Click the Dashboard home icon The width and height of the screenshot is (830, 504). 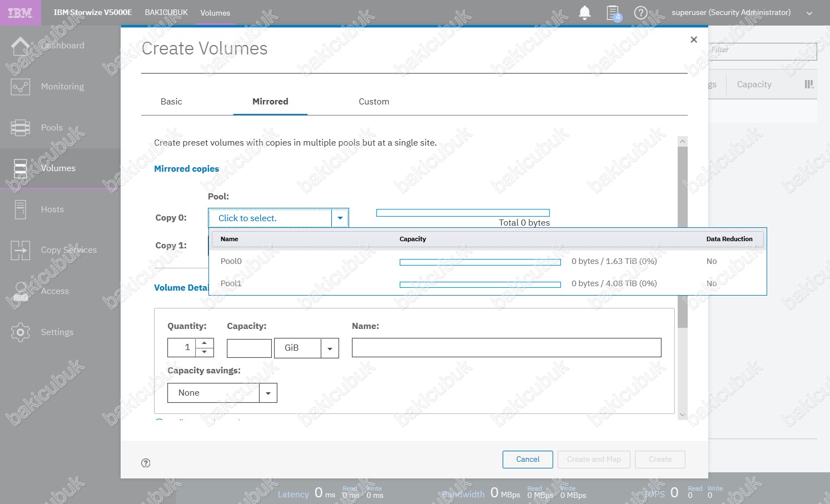tap(21, 46)
